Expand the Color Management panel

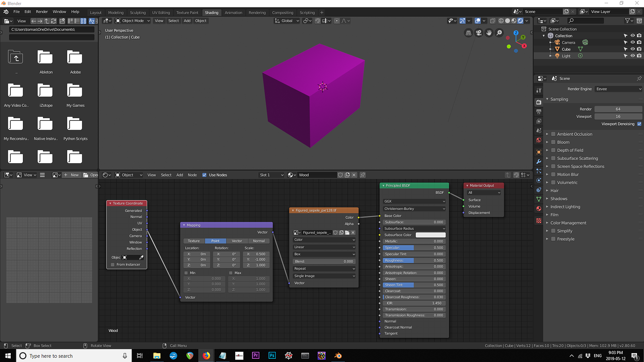568,223
